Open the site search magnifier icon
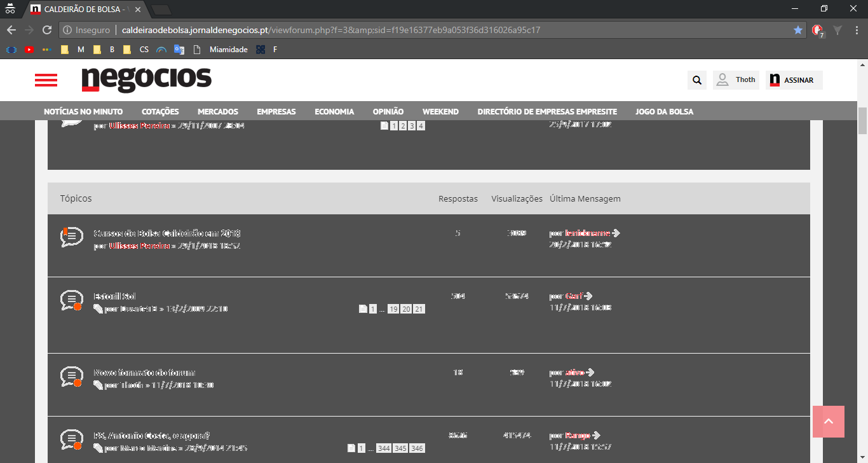The width and height of the screenshot is (868, 463). coord(697,80)
